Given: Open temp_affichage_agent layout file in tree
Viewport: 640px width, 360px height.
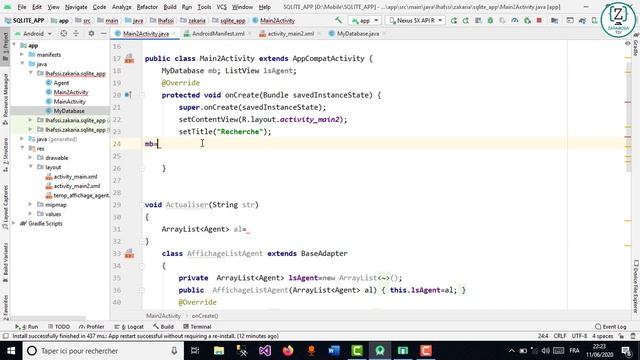Looking at the screenshot, I should [x=78, y=196].
